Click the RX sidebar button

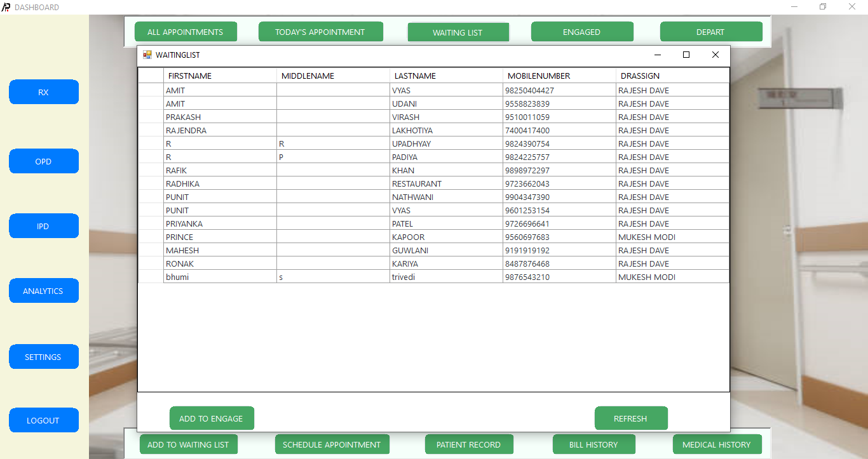point(43,92)
